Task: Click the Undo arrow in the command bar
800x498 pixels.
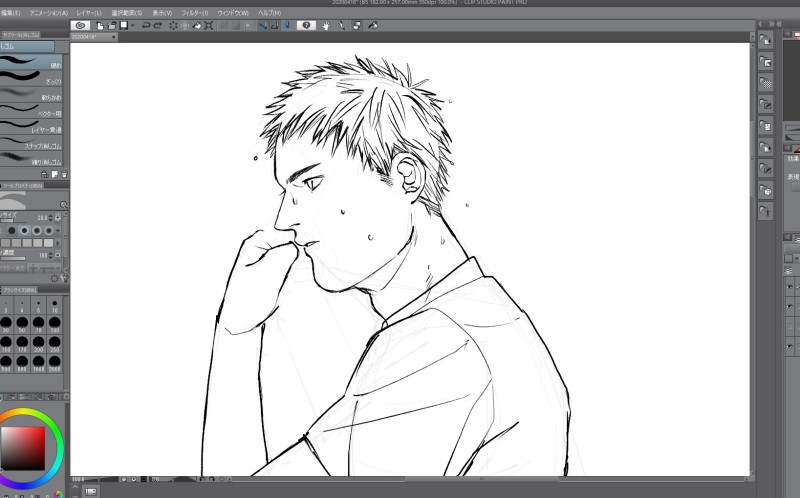Action: coord(146,25)
